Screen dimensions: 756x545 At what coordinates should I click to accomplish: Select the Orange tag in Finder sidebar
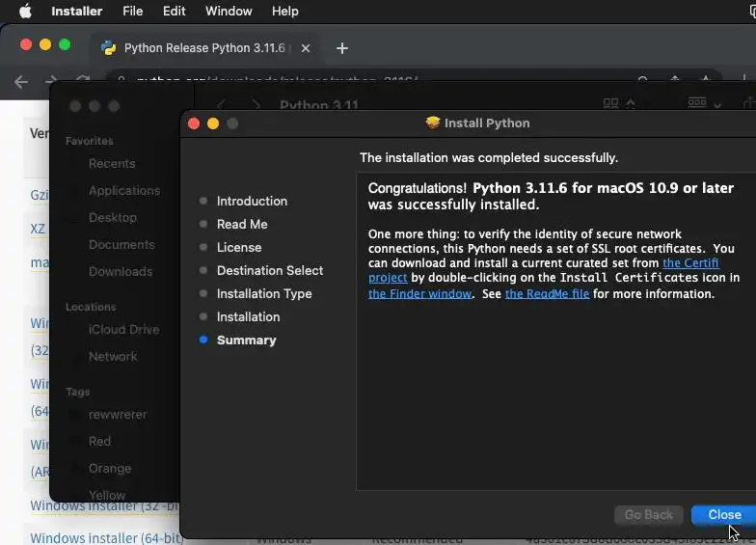coord(110,469)
